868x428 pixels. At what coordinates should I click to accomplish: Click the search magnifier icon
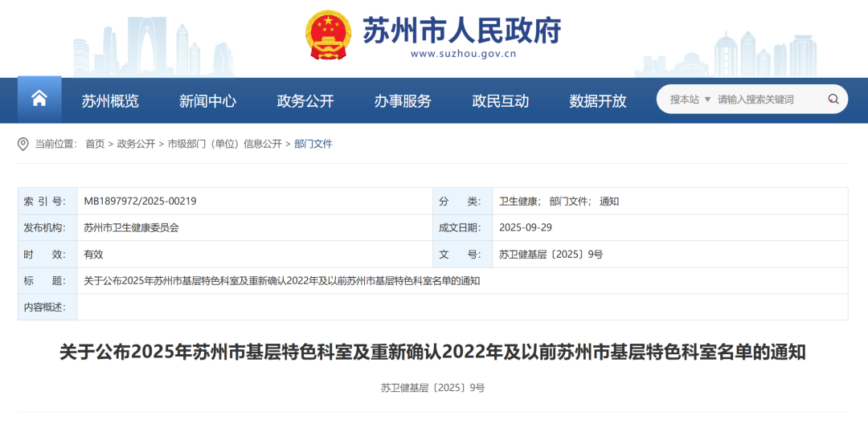pos(833,100)
